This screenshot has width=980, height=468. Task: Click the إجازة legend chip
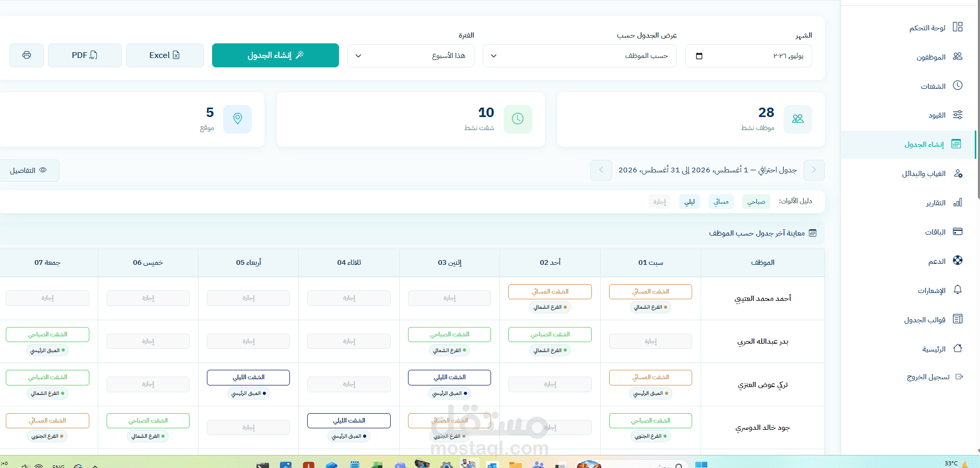pos(659,202)
